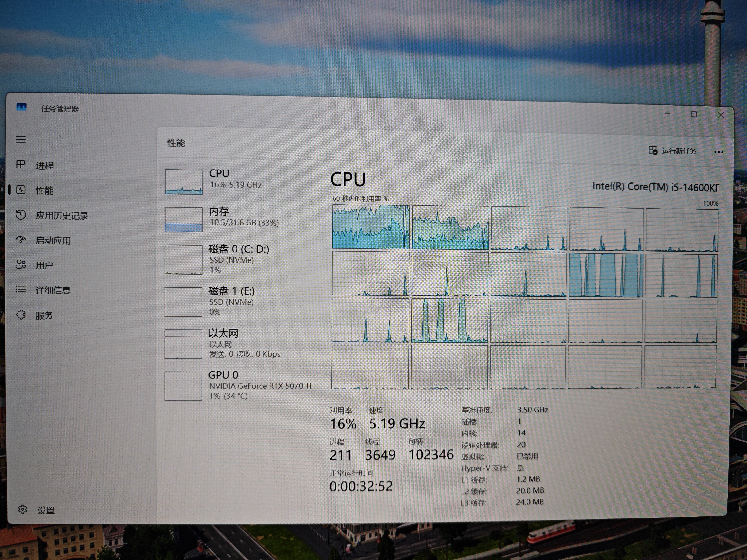This screenshot has width=747, height=560.
Task: Click the Intel(R) Core(TM) i5-14600KF label
Action: (x=656, y=187)
